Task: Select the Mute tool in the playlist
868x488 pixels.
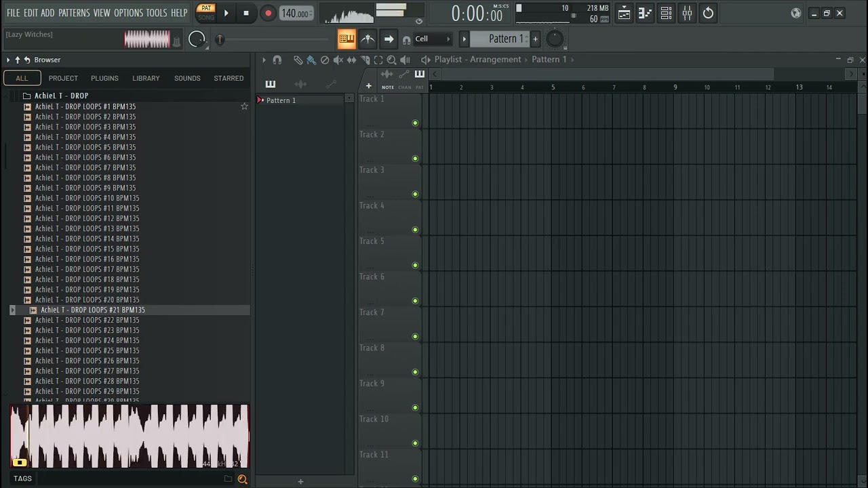Action: pos(338,60)
